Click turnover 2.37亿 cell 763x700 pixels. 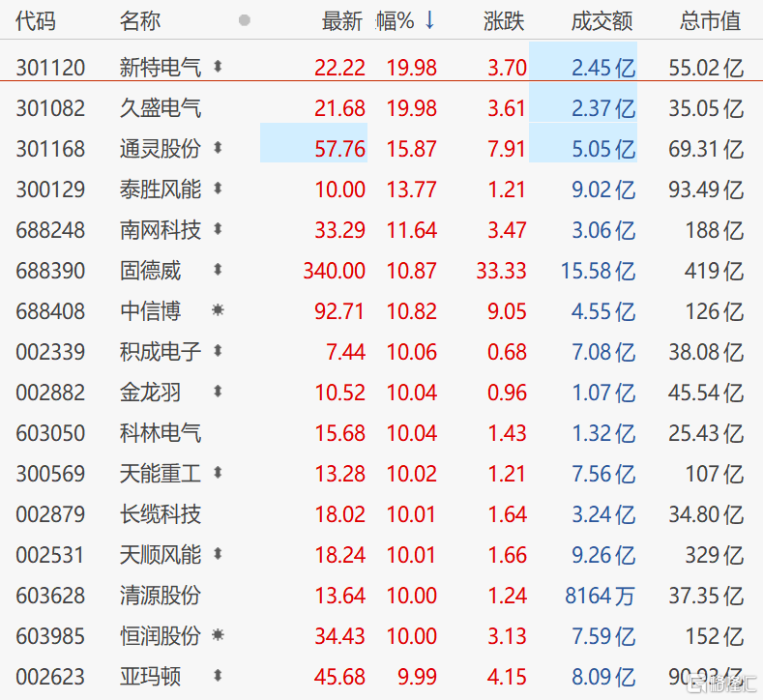[x=583, y=102]
